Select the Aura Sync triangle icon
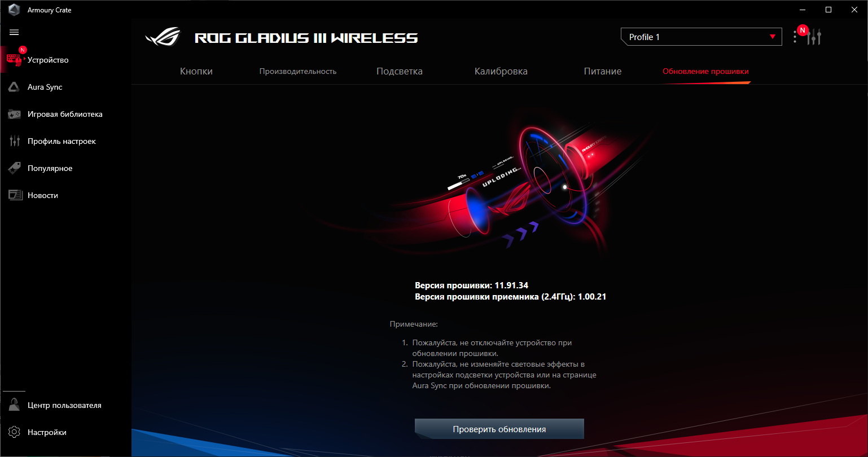Viewport: 868px width, 457px height. point(14,87)
